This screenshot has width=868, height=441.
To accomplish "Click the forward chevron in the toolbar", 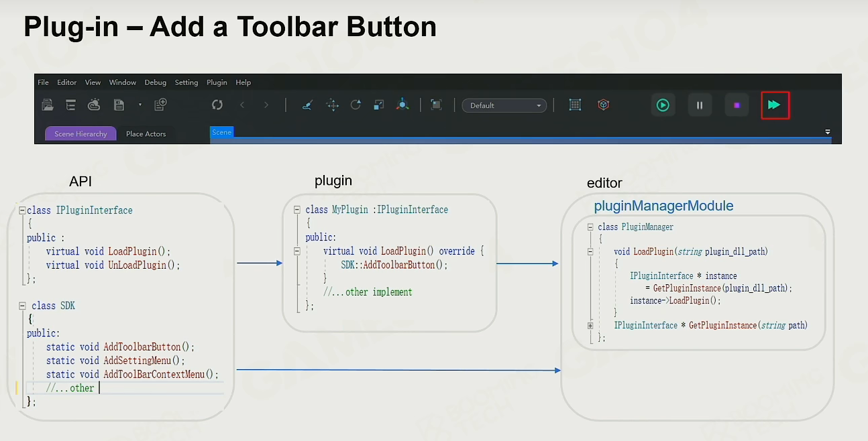I will (x=266, y=105).
